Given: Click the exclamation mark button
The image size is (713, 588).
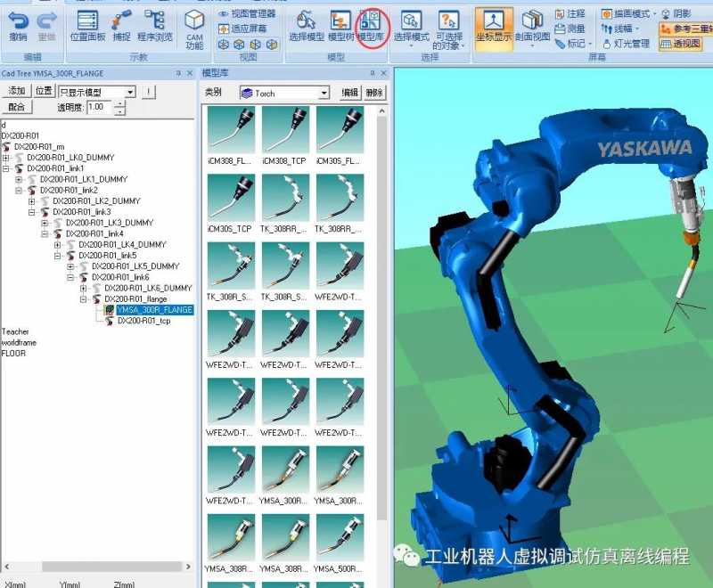Looking at the screenshot, I should pyautogui.click(x=148, y=92).
